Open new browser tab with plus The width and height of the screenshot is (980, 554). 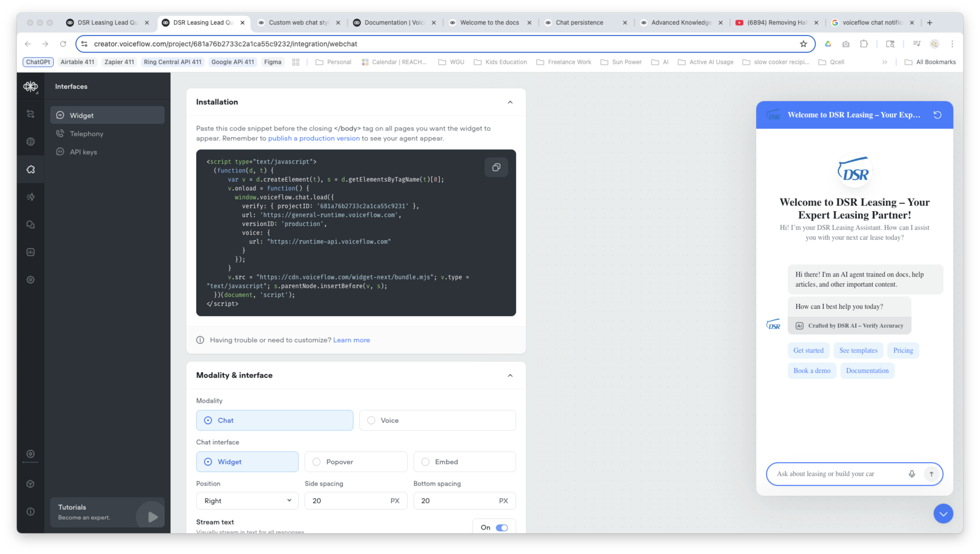click(929, 22)
